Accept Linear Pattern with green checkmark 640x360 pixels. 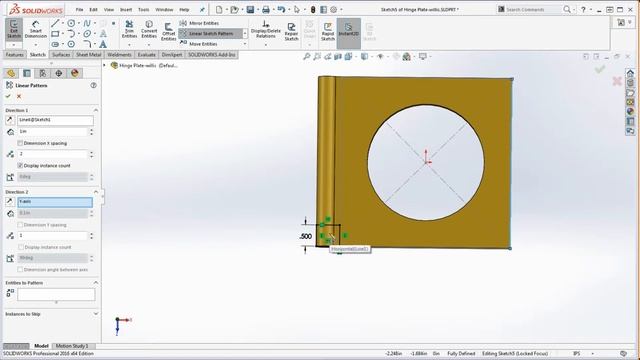(8, 96)
